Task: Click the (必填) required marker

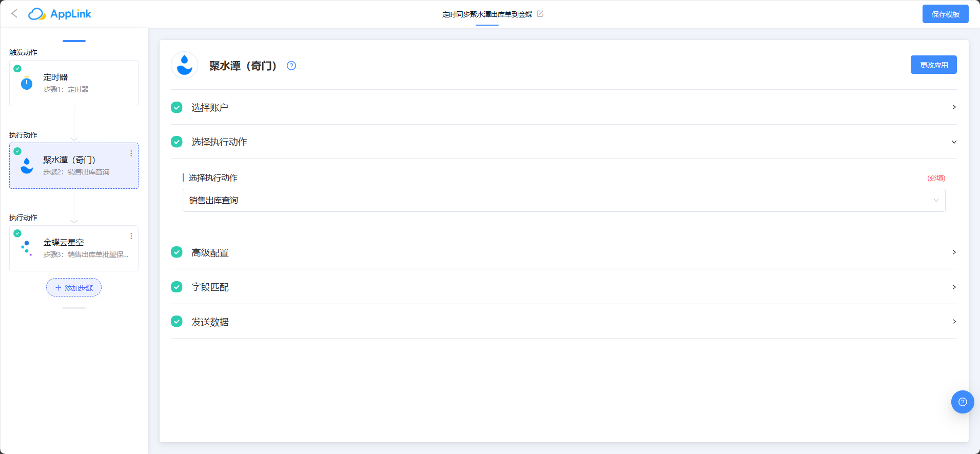Action: click(x=936, y=178)
